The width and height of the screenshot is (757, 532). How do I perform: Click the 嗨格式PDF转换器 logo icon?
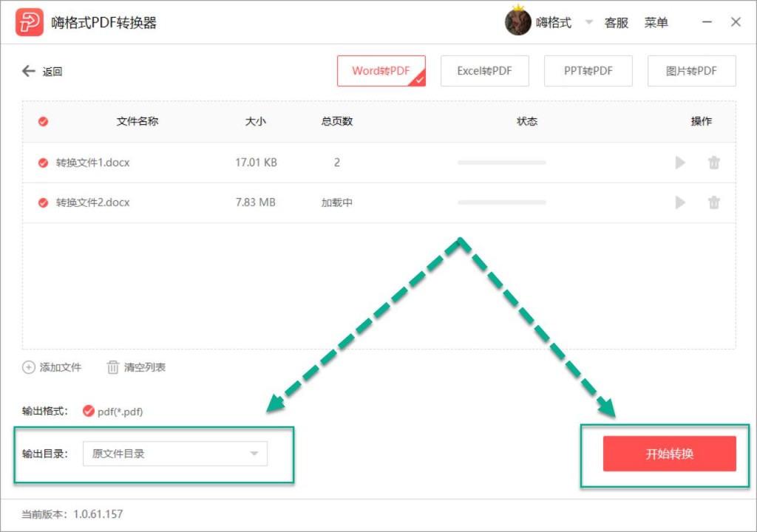[29, 22]
